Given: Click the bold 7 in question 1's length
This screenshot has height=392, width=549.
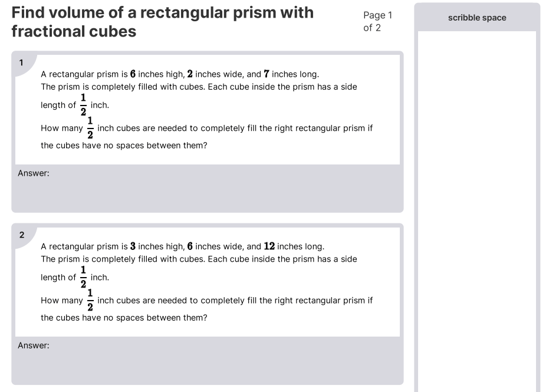Looking at the screenshot, I should [x=267, y=74].
